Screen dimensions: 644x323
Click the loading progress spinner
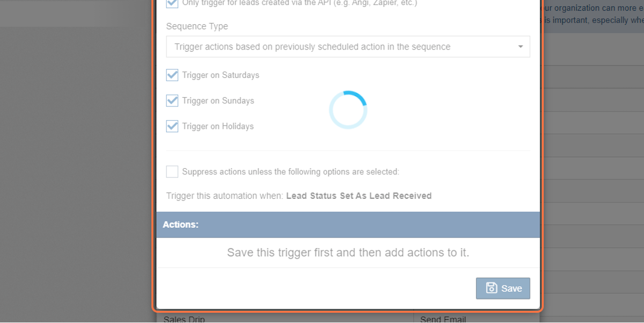click(x=348, y=109)
